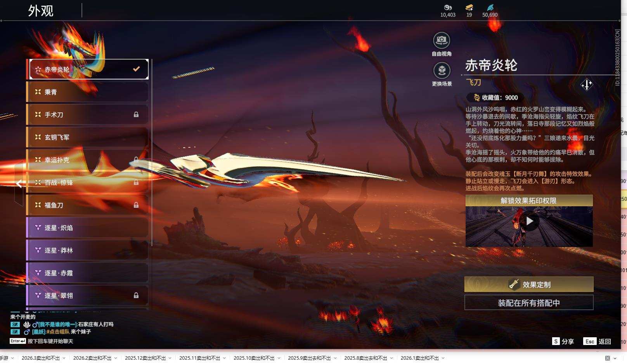Click the gold ingot currency icon
Image resolution: width=627 pixels, height=364 pixels.
[x=469, y=8]
